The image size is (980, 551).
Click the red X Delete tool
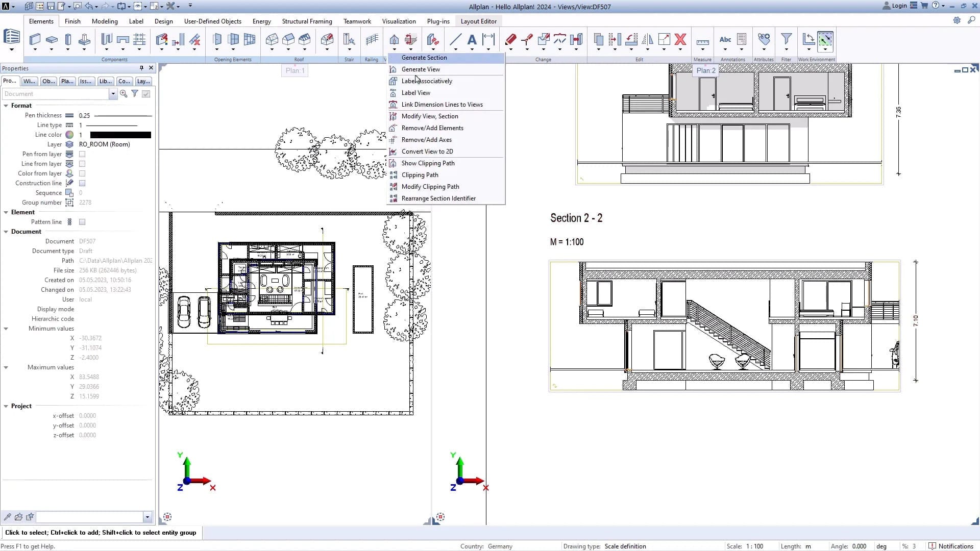pyautogui.click(x=680, y=39)
